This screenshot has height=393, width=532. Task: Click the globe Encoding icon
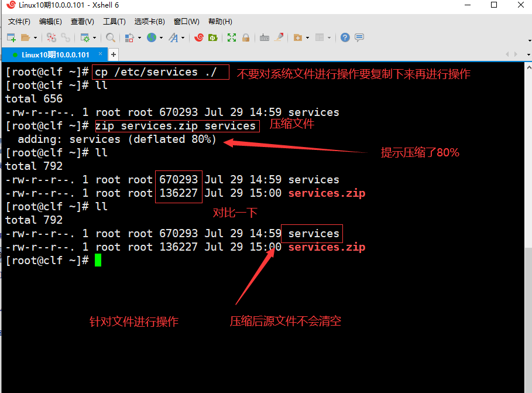(x=152, y=37)
